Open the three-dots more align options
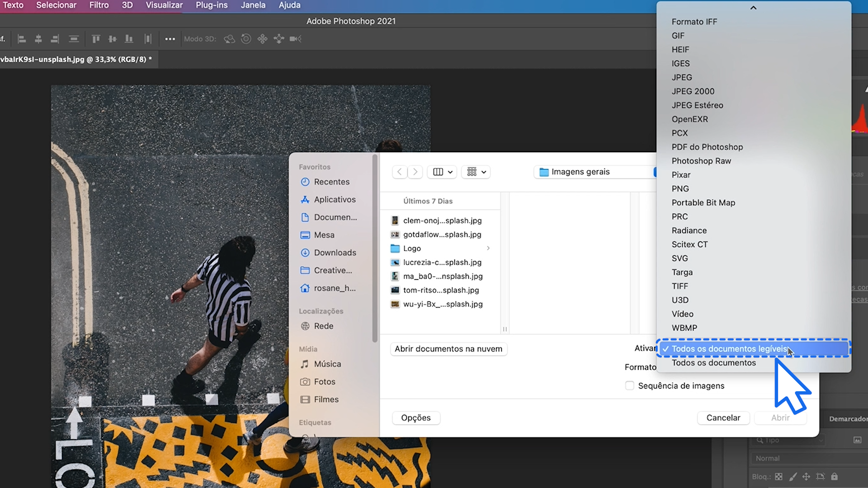Screen dimensions: 868x488 coord(170,39)
